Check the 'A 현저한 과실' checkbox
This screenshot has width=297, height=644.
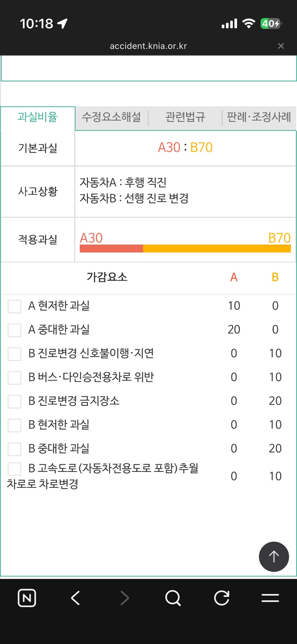click(x=14, y=306)
